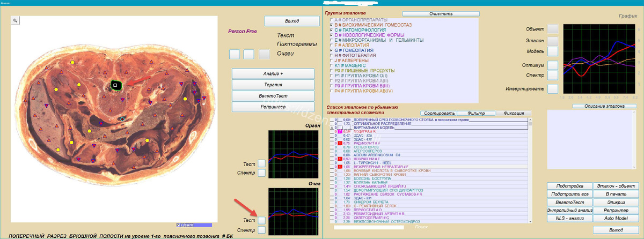The width and height of the screenshot is (644, 239).
Task: Click the ВегетоТест button in the bottom-right grid
Action: [570, 203]
